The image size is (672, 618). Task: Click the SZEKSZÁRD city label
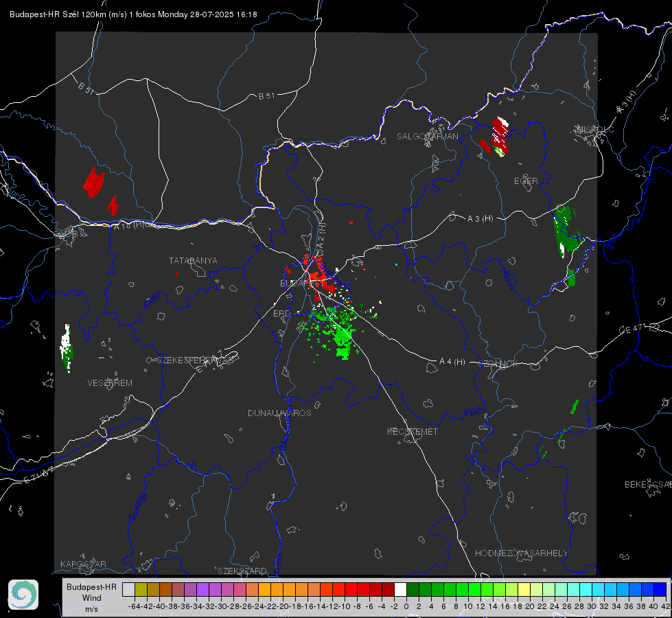[242, 571]
